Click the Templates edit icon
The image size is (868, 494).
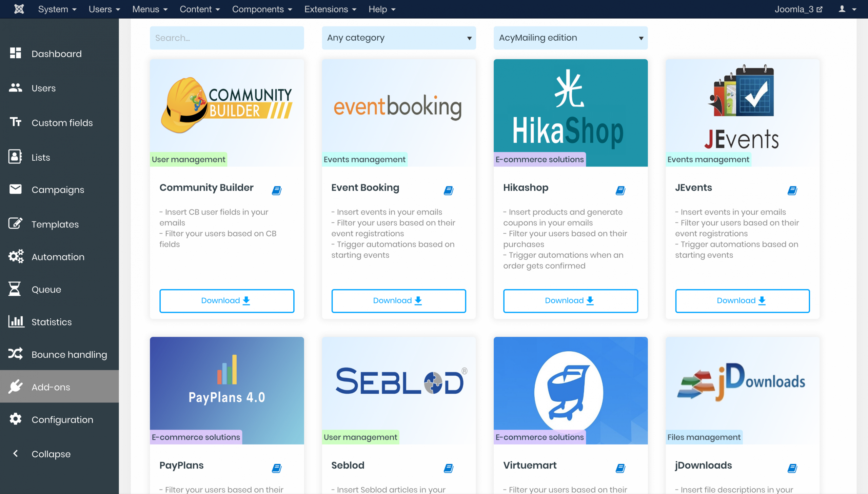tap(16, 223)
